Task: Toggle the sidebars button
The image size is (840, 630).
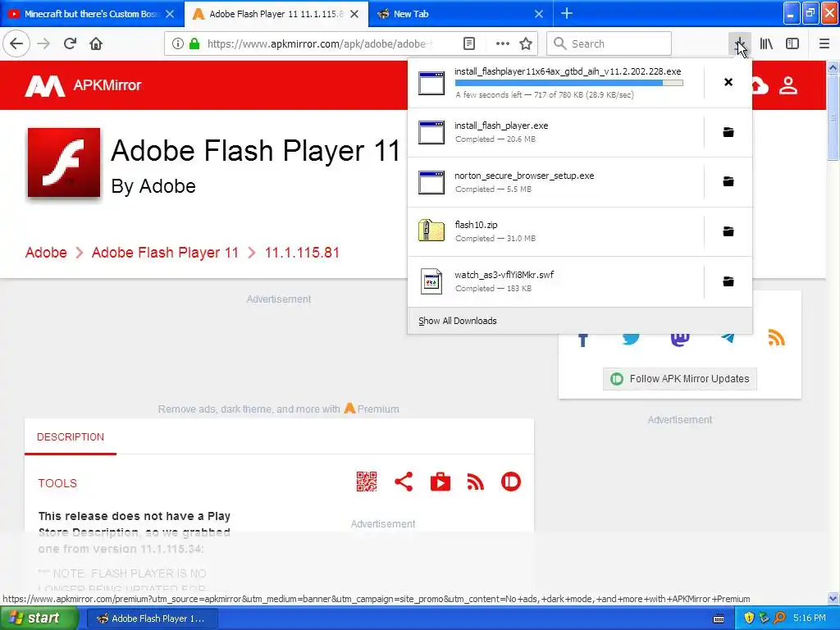Action: (x=792, y=43)
